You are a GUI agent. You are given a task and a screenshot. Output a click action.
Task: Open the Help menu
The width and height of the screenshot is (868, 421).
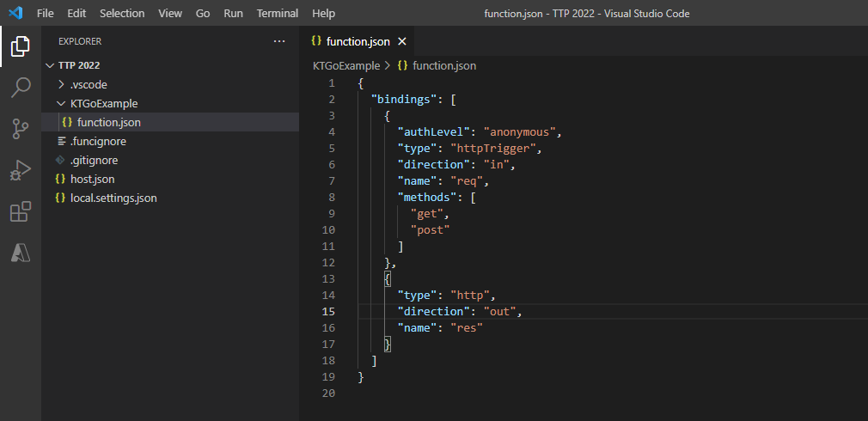point(323,13)
